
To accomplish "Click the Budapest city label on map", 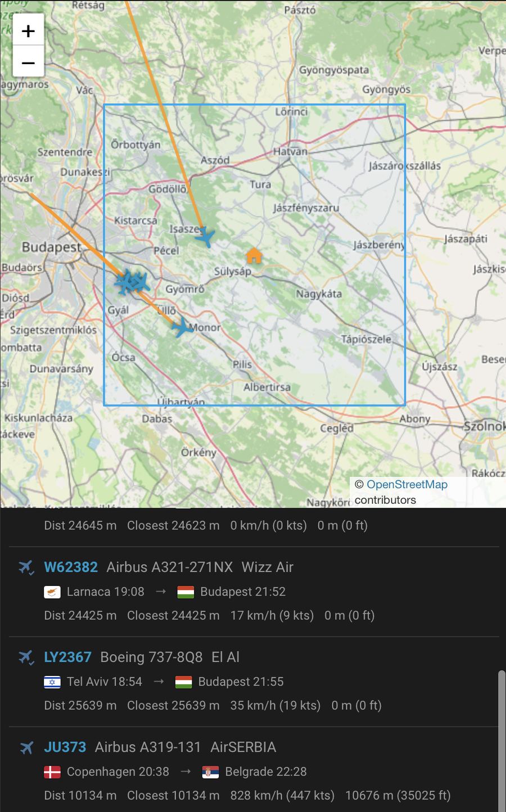I will pos(52,247).
